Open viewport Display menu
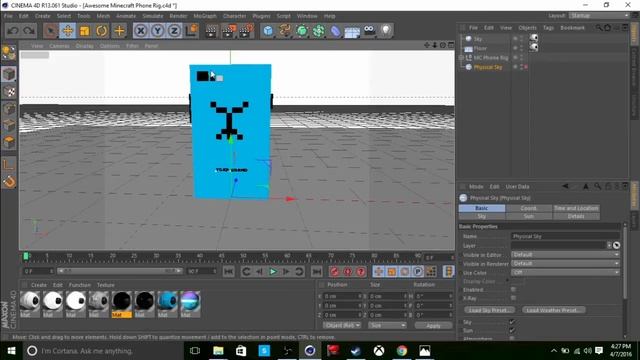The height and width of the screenshot is (360, 640). coord(84,46)
